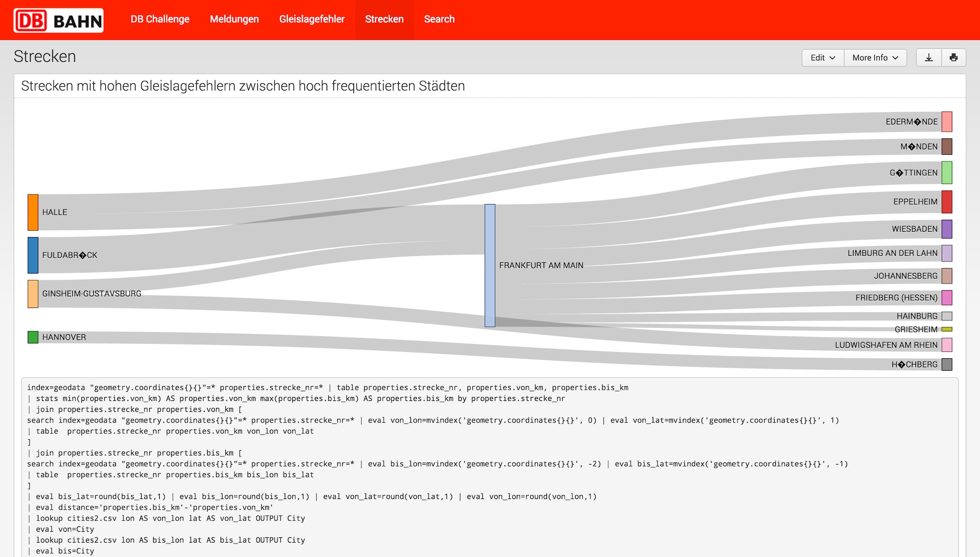Select the orange HALLE node
980x557 pixels.
tap(33, 212)
